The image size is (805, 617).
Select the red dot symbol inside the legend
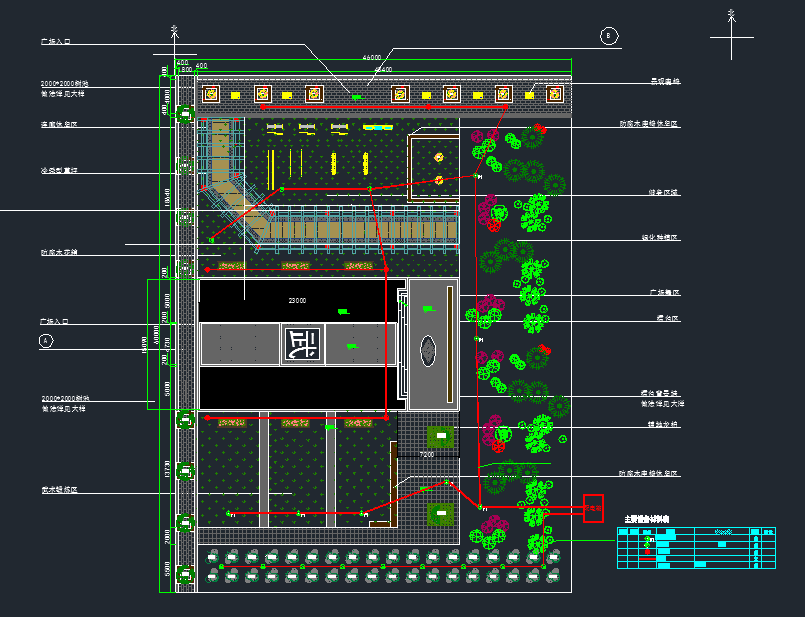click(x=647, y=552)
